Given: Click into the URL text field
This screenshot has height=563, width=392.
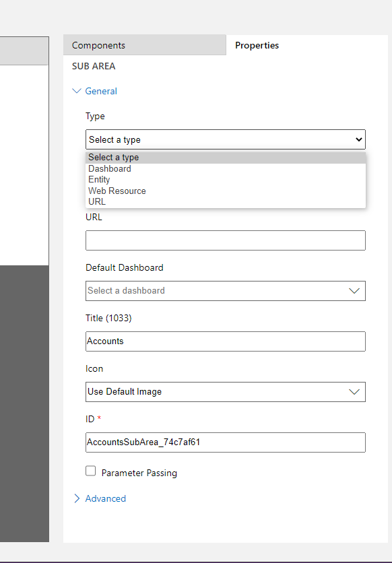Looking at the screenshot, I should (x=226, y=240).
